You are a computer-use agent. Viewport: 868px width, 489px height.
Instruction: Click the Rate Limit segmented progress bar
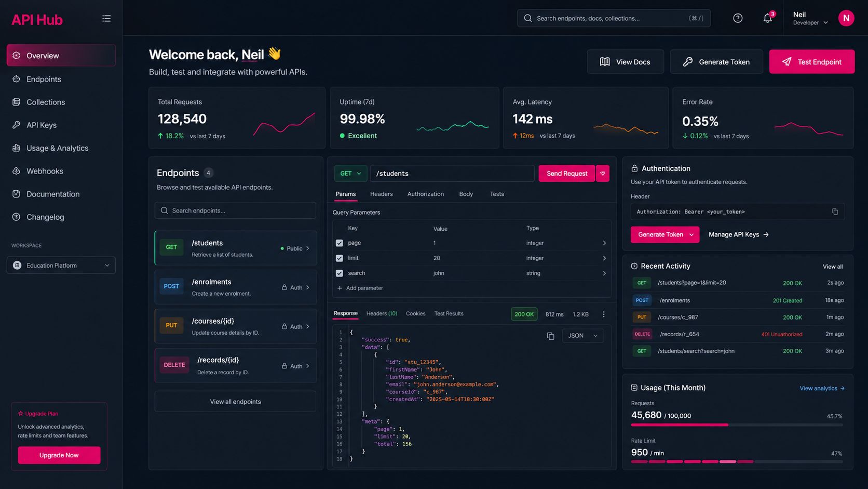coord(737,461)
